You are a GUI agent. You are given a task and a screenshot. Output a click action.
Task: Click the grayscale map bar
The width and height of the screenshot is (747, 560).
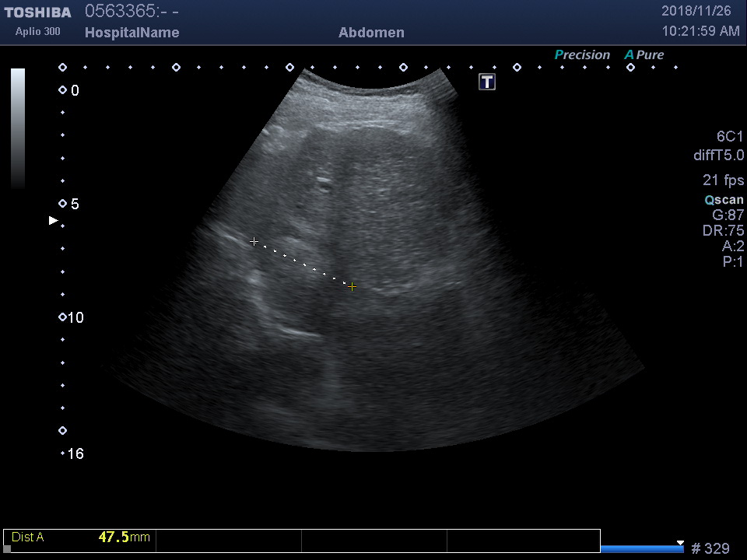18,128
